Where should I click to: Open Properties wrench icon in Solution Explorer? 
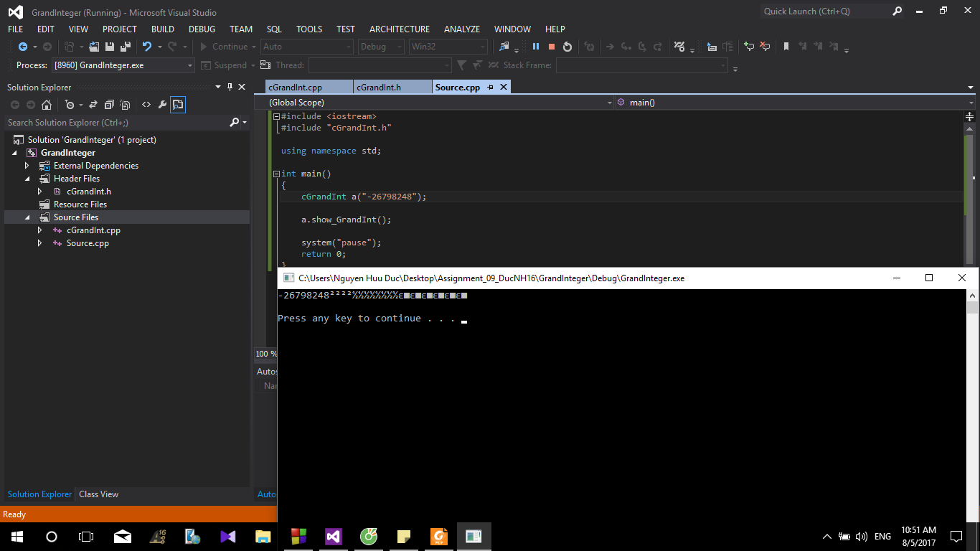coord(162,105)
